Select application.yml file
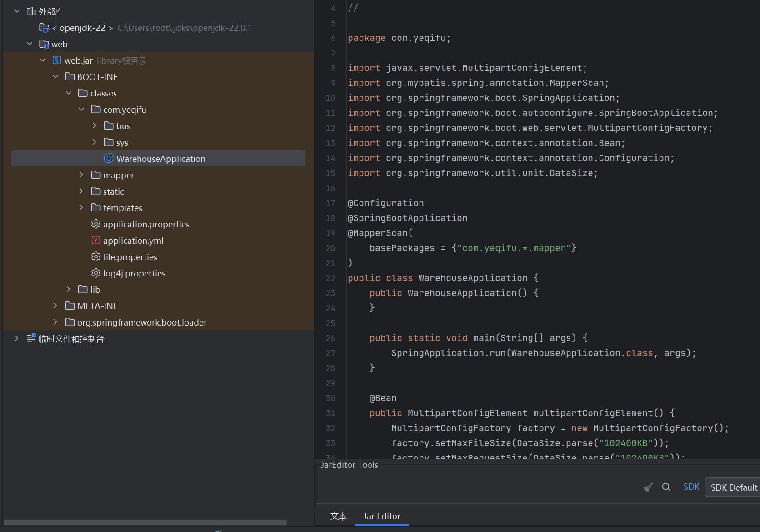The width and height of the screenshot is (760, 532). tap(133, 241)
